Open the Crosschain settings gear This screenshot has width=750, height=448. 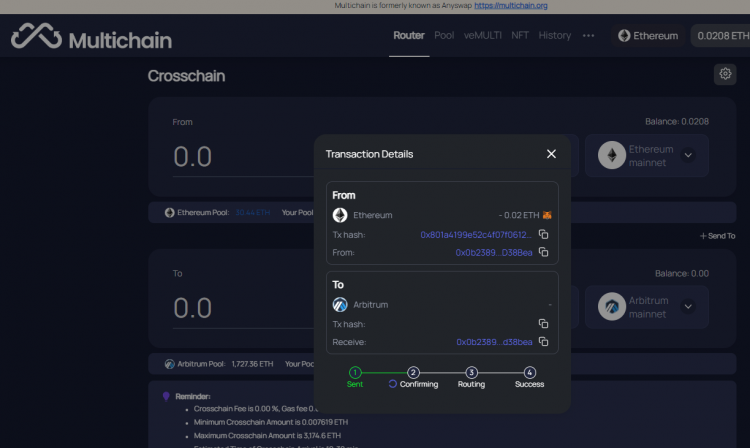click(724, 74)
